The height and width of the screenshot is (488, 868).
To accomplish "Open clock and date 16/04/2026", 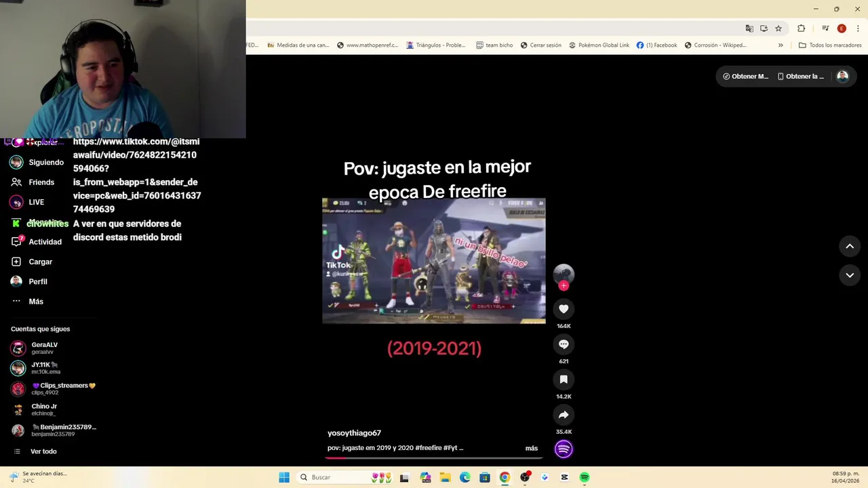I will tap(846, 477).
